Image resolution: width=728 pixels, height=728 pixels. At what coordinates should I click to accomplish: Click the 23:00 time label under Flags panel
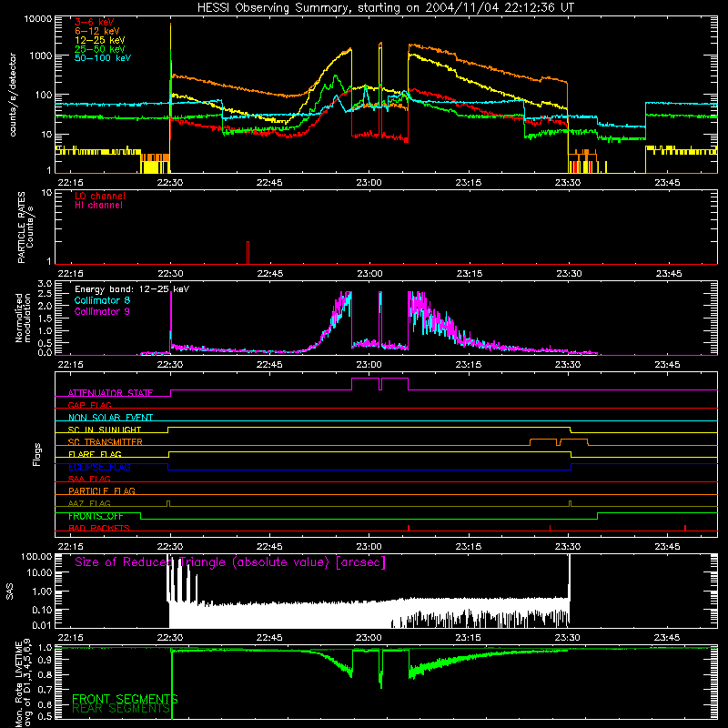pos(369,547)
